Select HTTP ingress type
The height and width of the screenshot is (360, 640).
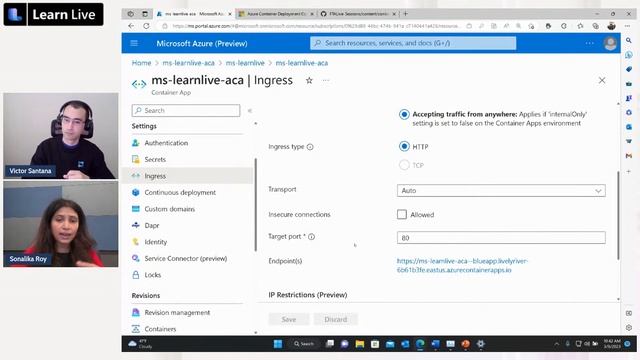point(404,147)
